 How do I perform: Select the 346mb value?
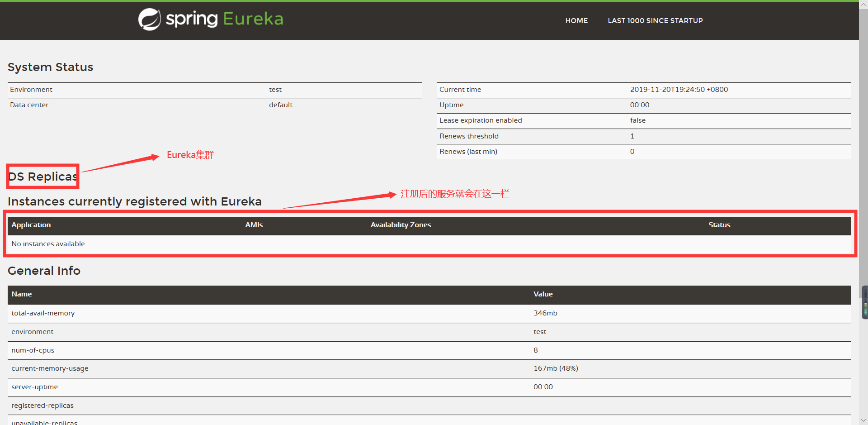coord(545,313)
